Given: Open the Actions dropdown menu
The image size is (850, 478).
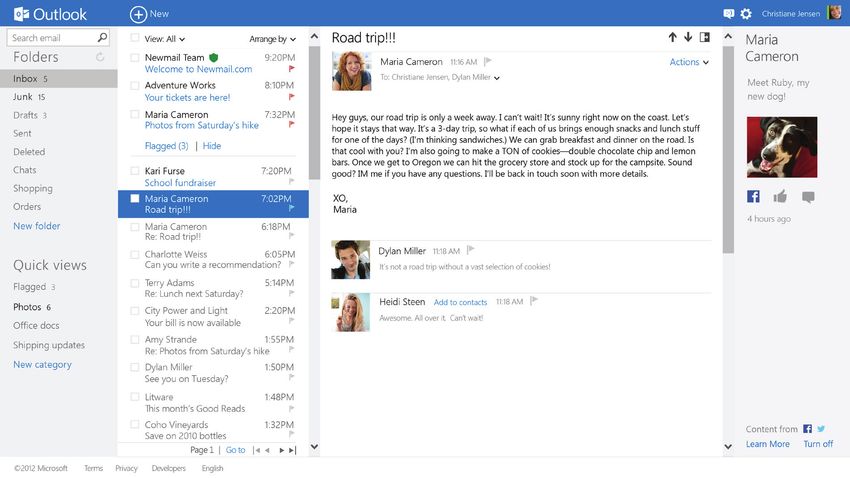Looking at the screenshot, I should pyautogui.click(x=689, y=62).
